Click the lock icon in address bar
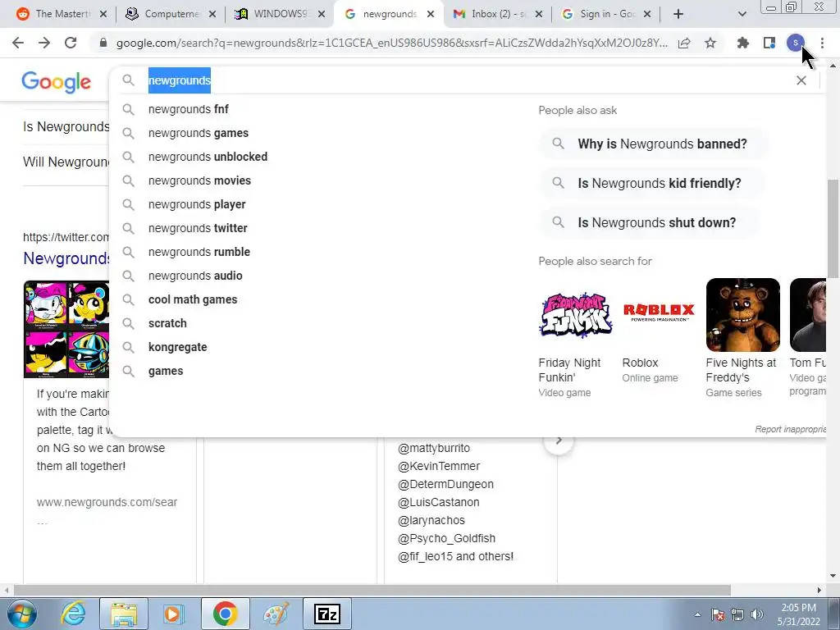840x630 pixels. pyautogui.click(x=103, y=43)
